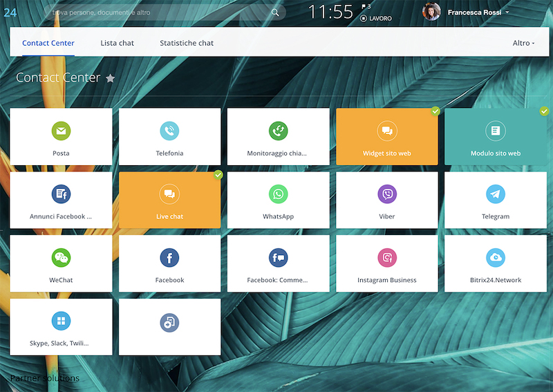Click the Telegram label text
This screenshot has height=392, width=553.
tap(496, 216)
